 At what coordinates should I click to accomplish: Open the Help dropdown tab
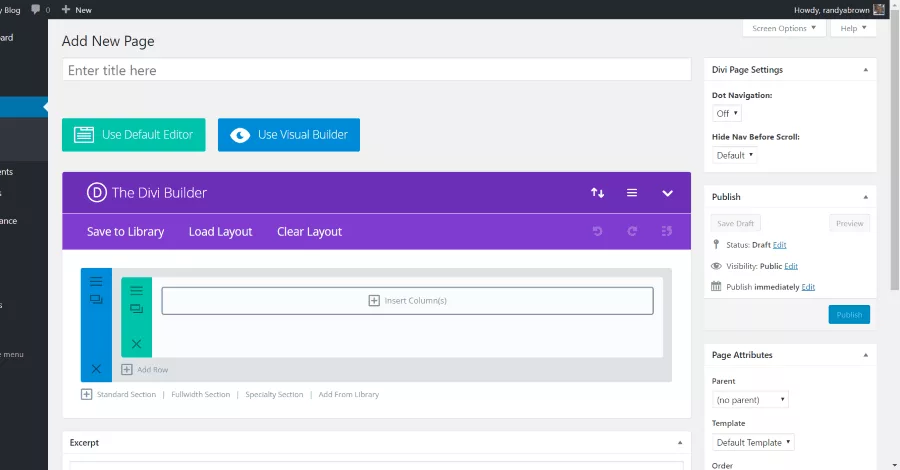point(854,28)
